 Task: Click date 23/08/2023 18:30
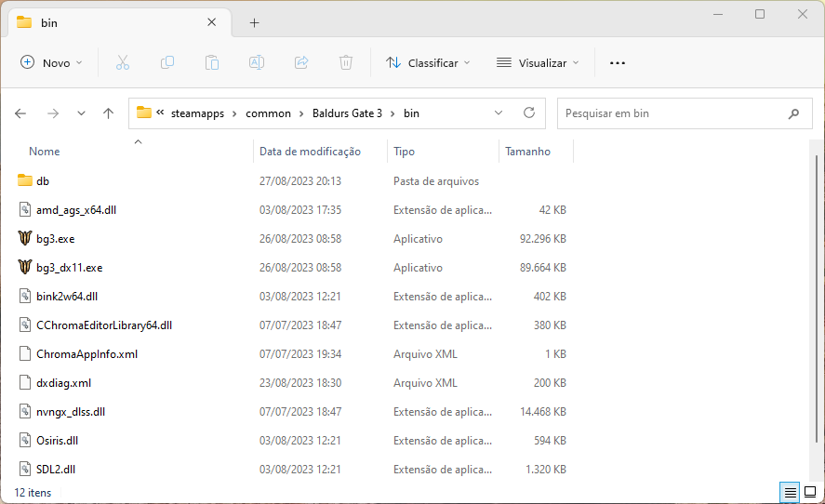pyautogui.click(x=299, y=382)
